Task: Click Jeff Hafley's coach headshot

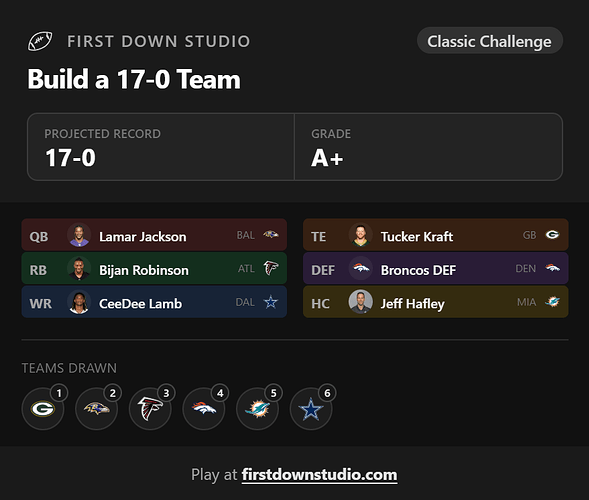Action: pos(361,302)
